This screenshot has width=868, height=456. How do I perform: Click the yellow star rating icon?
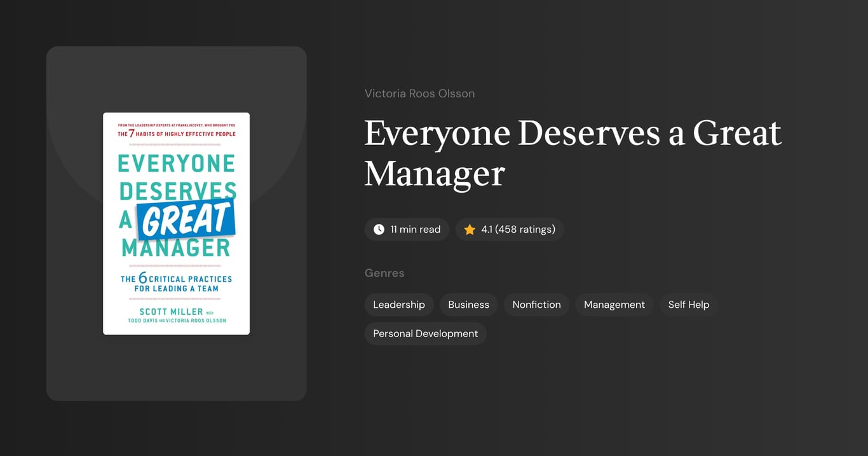coord(470,229)
